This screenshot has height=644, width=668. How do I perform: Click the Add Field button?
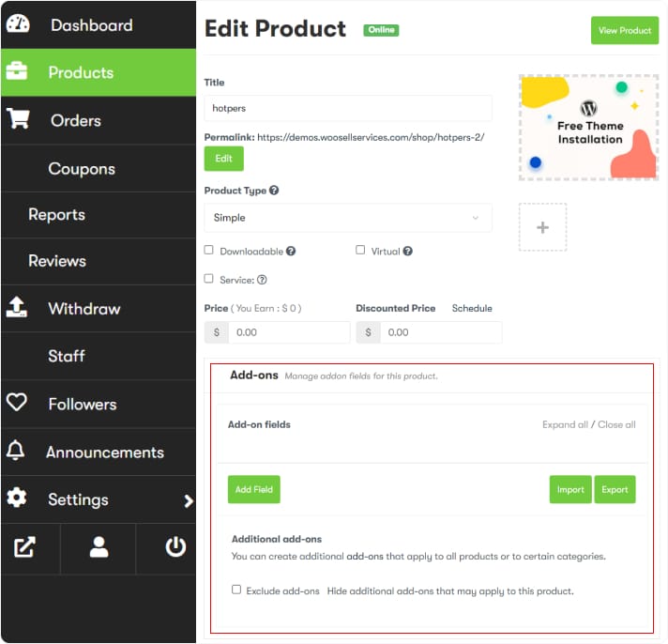pos(254,489)
